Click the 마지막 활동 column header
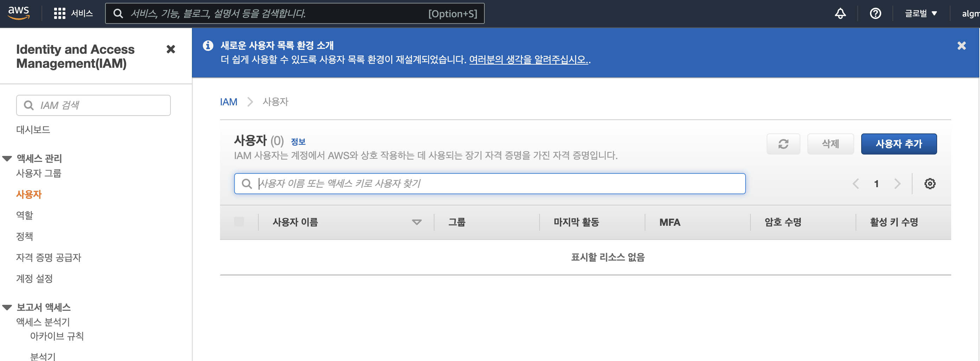 (x=576, y=222)
